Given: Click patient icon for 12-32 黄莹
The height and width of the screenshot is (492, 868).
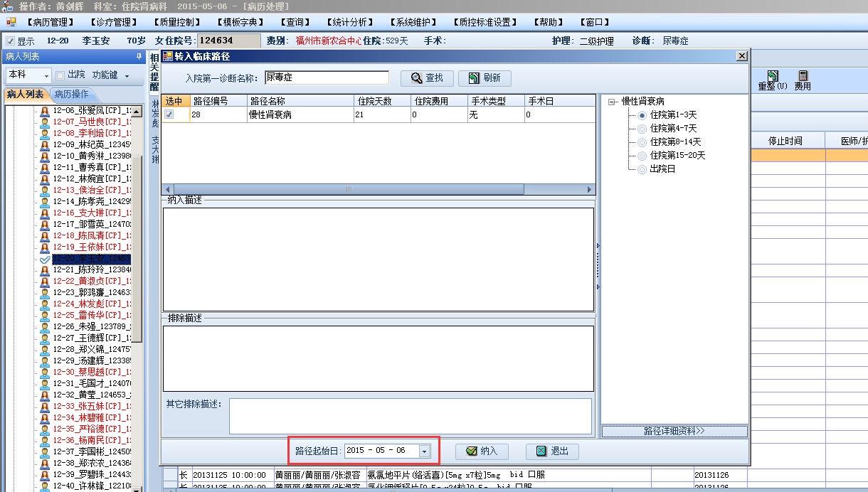Looking at the screenshot, I should (45, 395).
